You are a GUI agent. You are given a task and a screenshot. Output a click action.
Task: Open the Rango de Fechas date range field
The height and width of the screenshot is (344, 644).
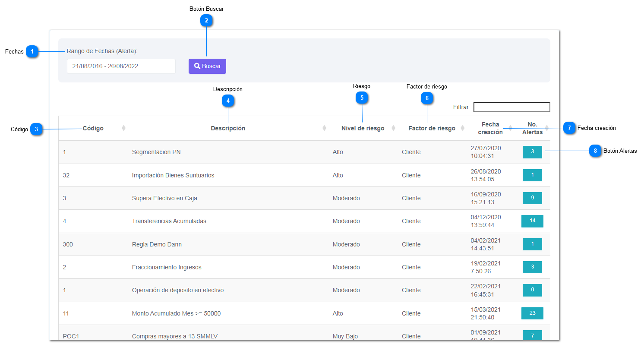121,66
